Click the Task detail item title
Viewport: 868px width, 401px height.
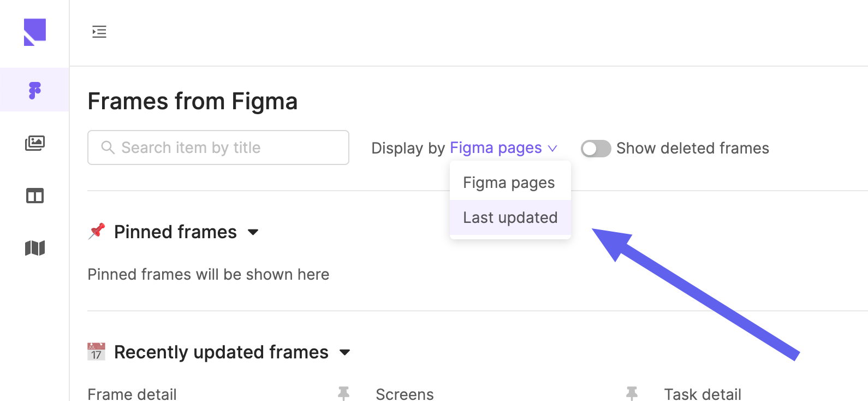703,394
